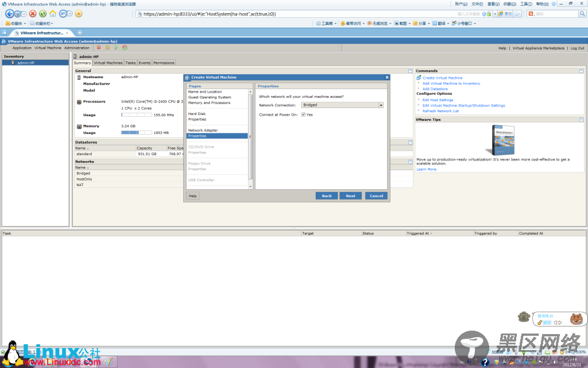Image resolution: width=588 pixels, height=368 pixels.
Task: Click Add Virtual Machine to Inventory link
Action: (451, 83)
